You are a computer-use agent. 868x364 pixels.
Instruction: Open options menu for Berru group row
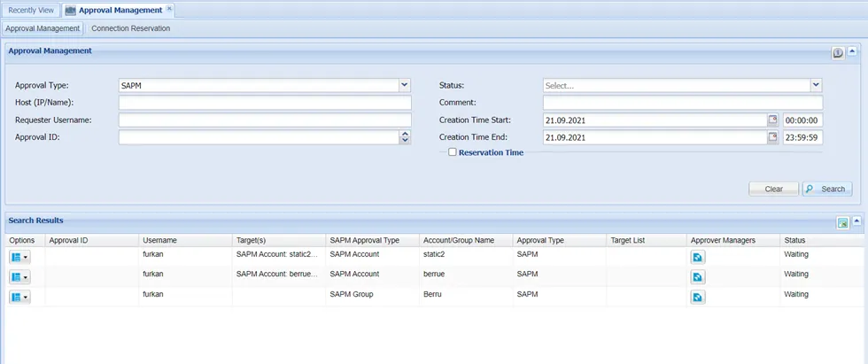[x=19, y=297]
